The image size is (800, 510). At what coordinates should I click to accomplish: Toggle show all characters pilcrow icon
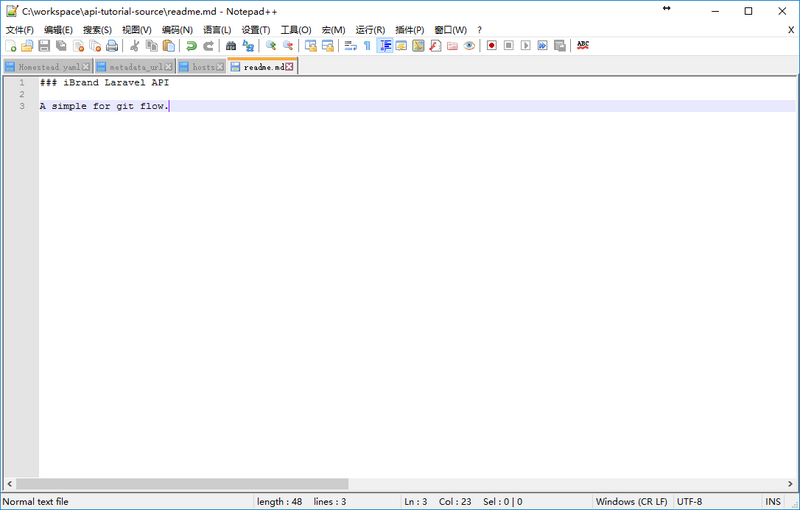tap(367, 46)
